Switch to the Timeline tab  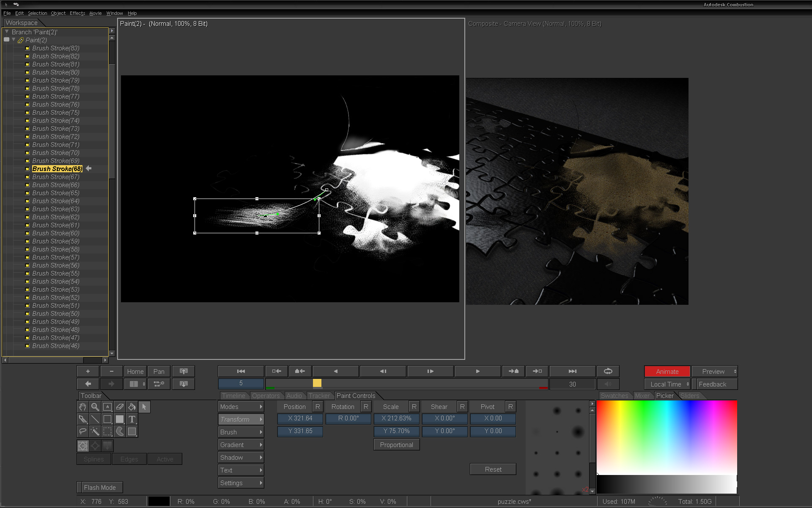point(233,395)
